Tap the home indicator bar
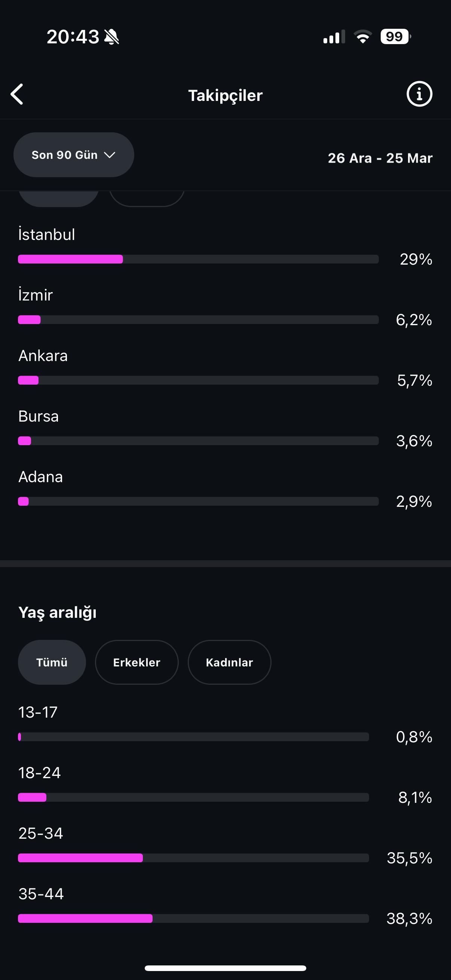451x980 pixels. 225,968
